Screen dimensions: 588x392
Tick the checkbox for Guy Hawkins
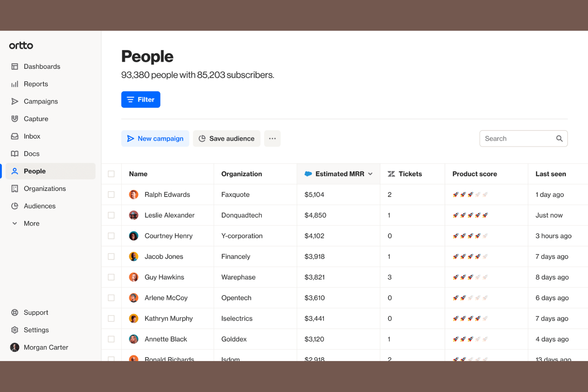111,277
